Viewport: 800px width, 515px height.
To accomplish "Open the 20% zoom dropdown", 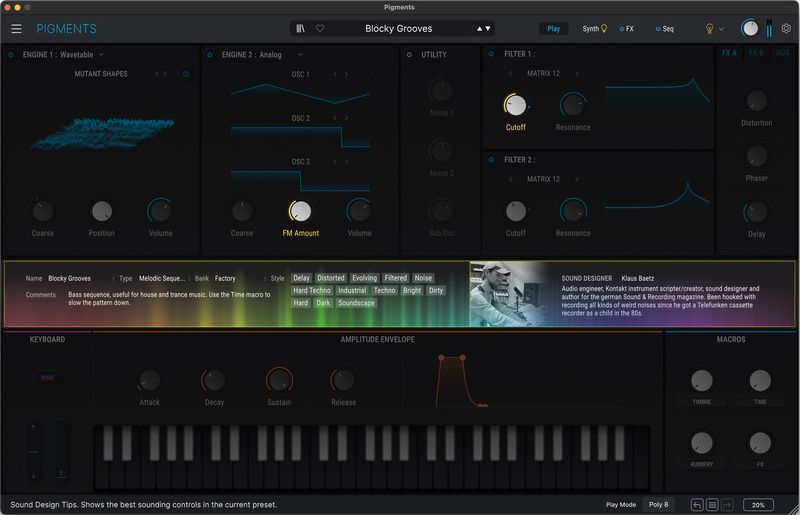I will point(758,505).
